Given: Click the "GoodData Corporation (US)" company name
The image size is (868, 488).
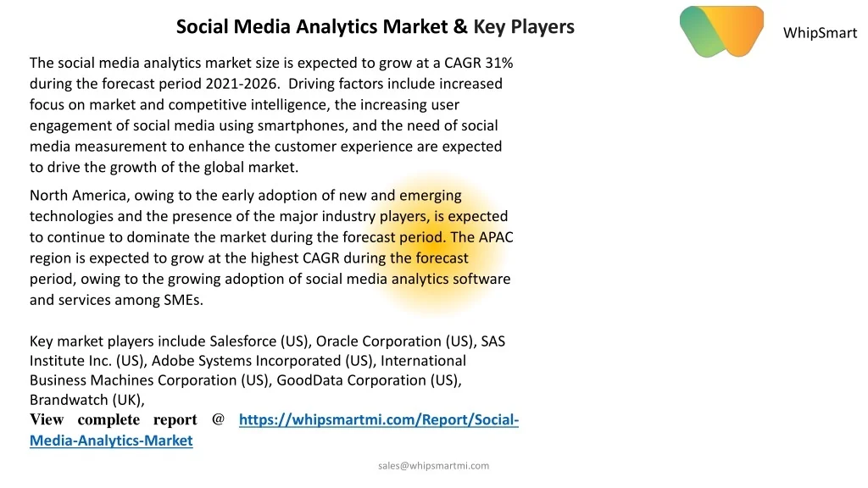Looking at the screenshot, I should pos(369,380).
